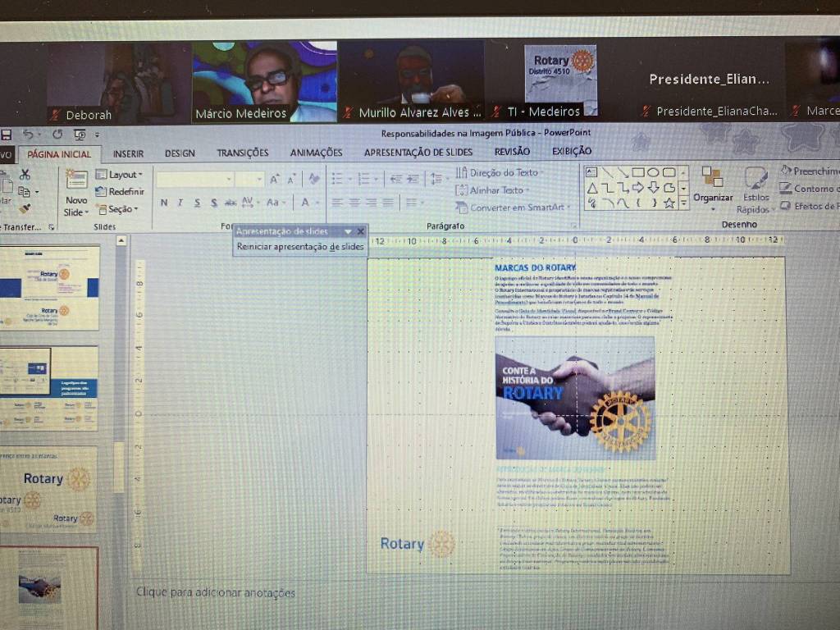Select the Format Painter brush icon
The height and width of the screenshot is (630, 840).
(25, 208)
